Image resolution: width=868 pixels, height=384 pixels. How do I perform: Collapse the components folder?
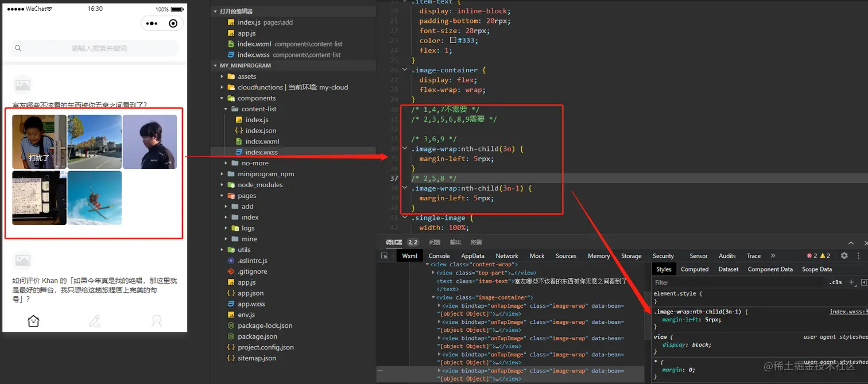point(223,98)
